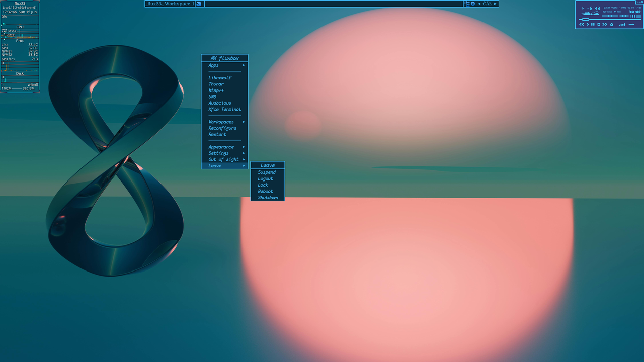Skip to previous track in the player
The height and width of the screenshot is (362, 644).
[582, 24]
